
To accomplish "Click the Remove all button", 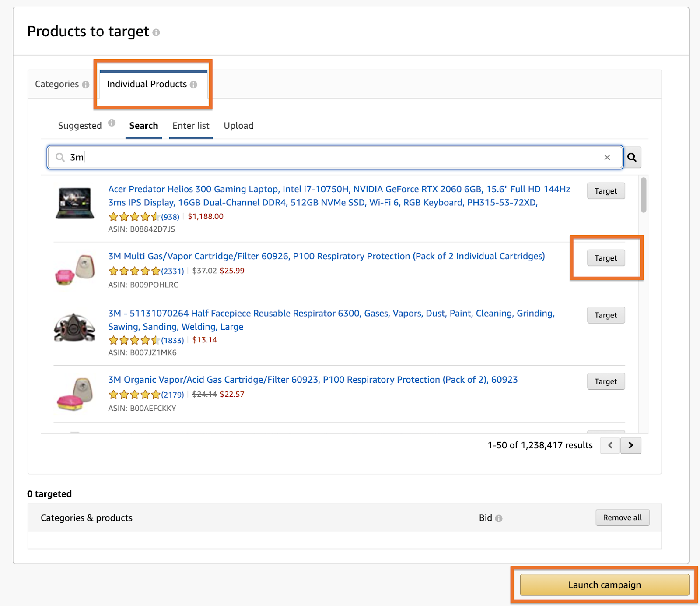I will pyautogui.click(x=623, y=518).
